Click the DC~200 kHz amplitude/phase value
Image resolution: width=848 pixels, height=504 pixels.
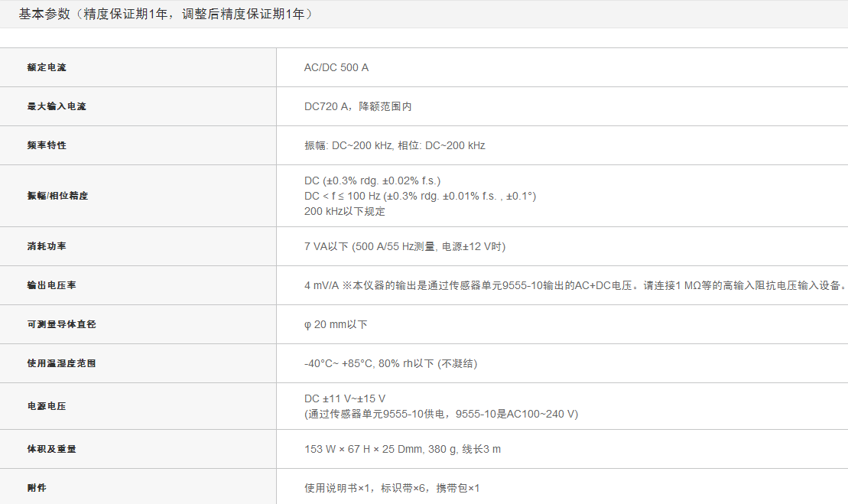pyautogui.click(x=395, y=145)
